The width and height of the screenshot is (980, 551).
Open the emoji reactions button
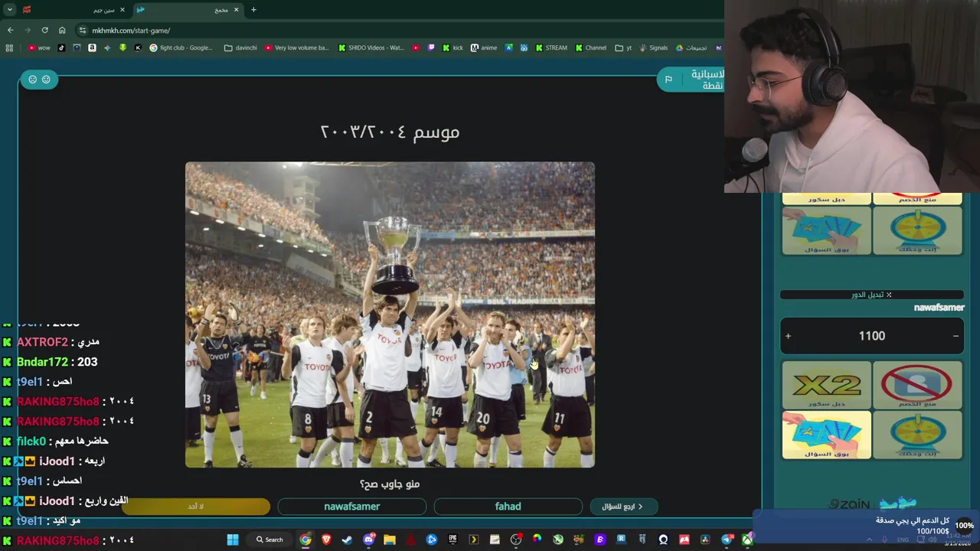[x=39, y=80]
